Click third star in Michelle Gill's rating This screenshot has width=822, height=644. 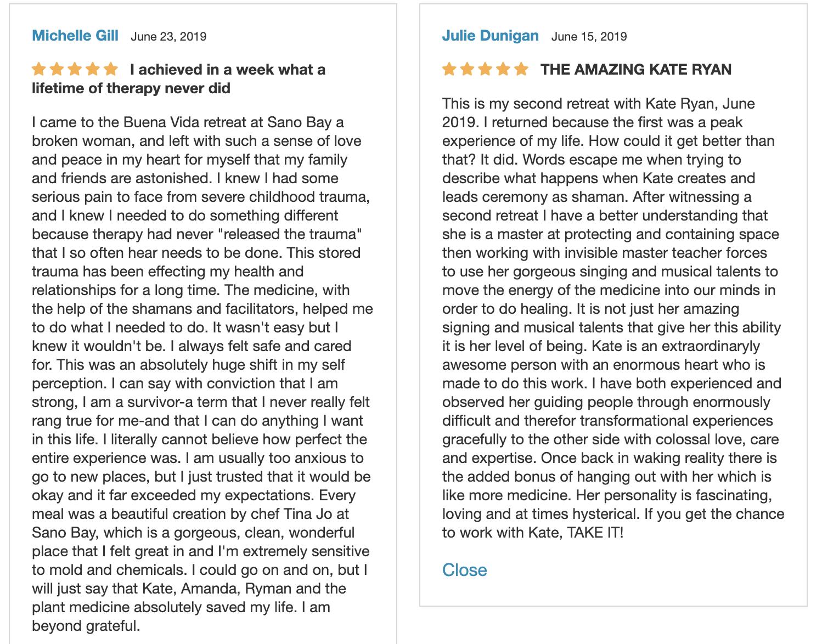(x=75, y=69)
